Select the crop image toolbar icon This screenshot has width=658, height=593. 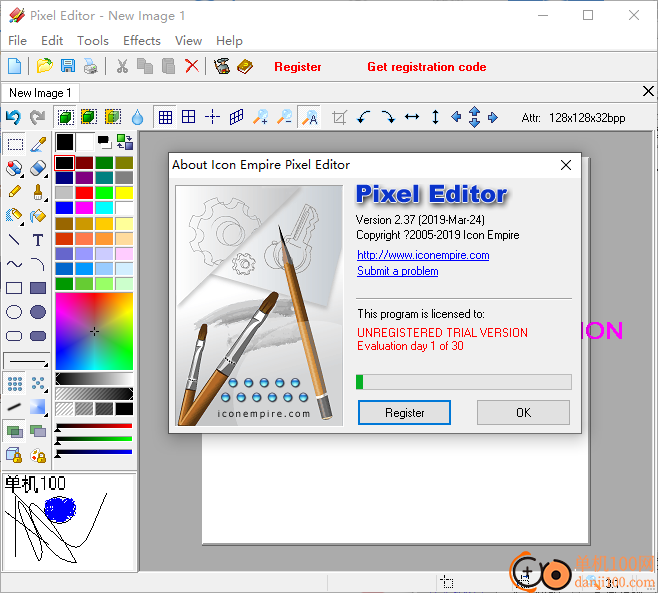pos(339,118)
